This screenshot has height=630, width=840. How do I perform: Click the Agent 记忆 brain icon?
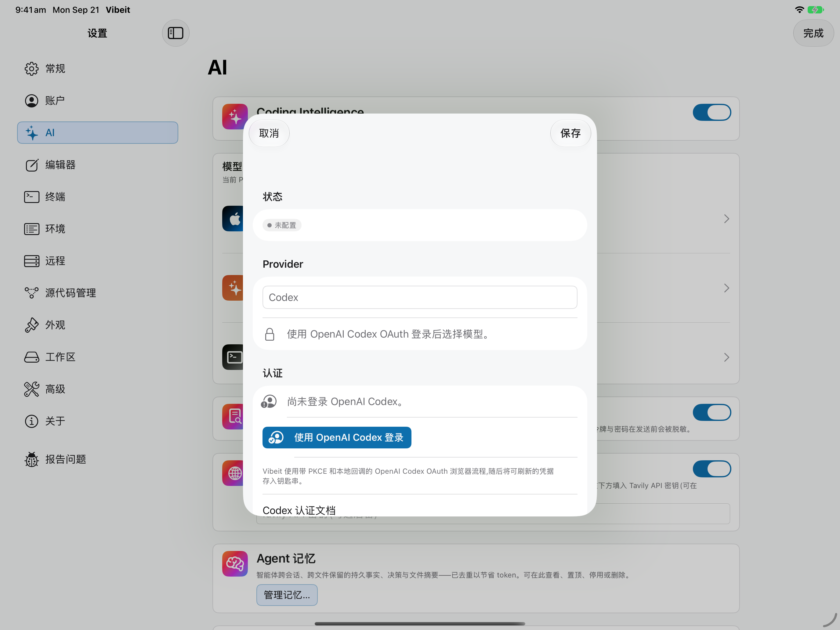tap(235, 564)
